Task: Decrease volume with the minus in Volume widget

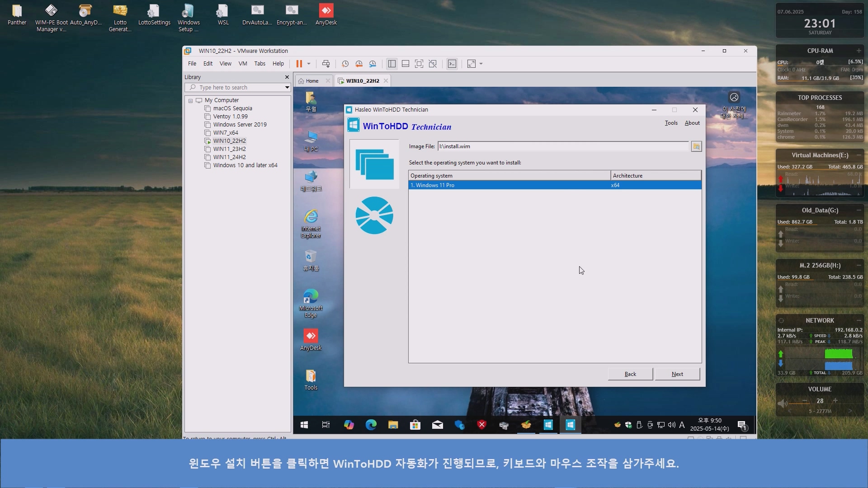Action: click(805, 400)
